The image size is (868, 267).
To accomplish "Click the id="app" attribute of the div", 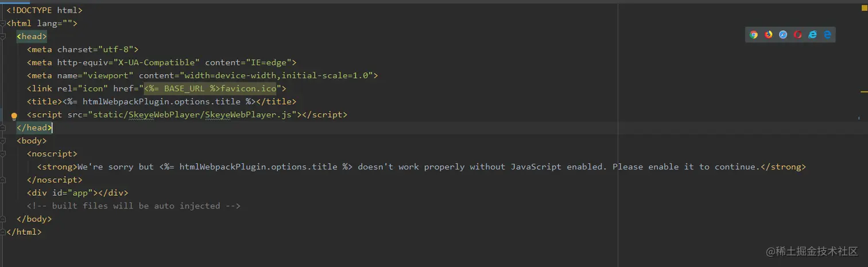I will coord(72,193).
